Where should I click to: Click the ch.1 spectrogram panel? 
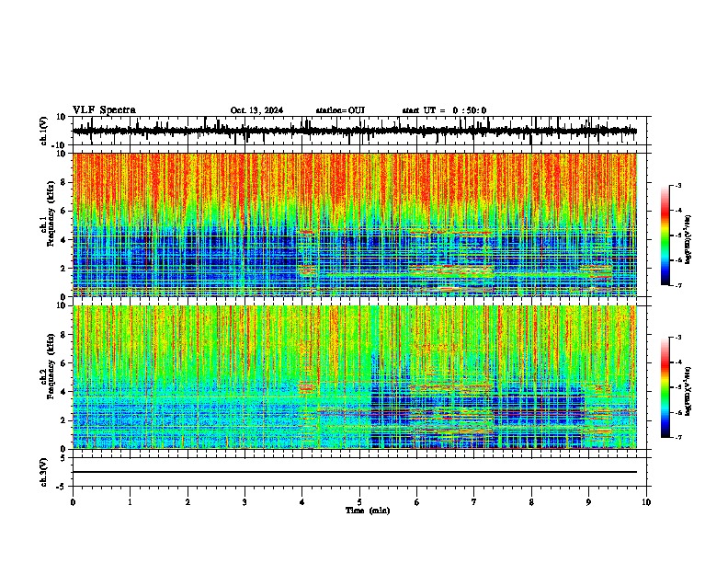[355, 224]
